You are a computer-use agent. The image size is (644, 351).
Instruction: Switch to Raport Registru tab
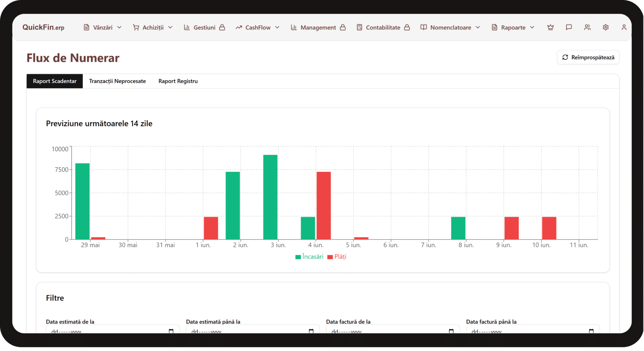coord(178,81)
